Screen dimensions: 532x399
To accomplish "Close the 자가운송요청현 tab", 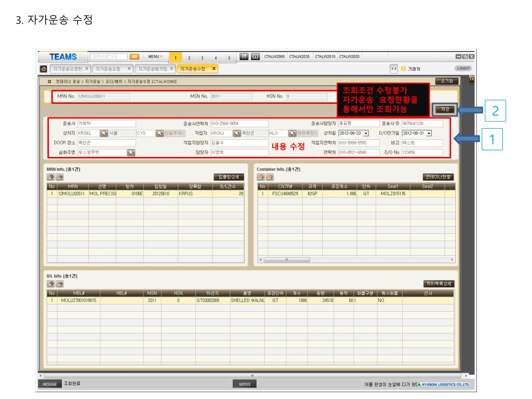I will (x=87, y=69).
